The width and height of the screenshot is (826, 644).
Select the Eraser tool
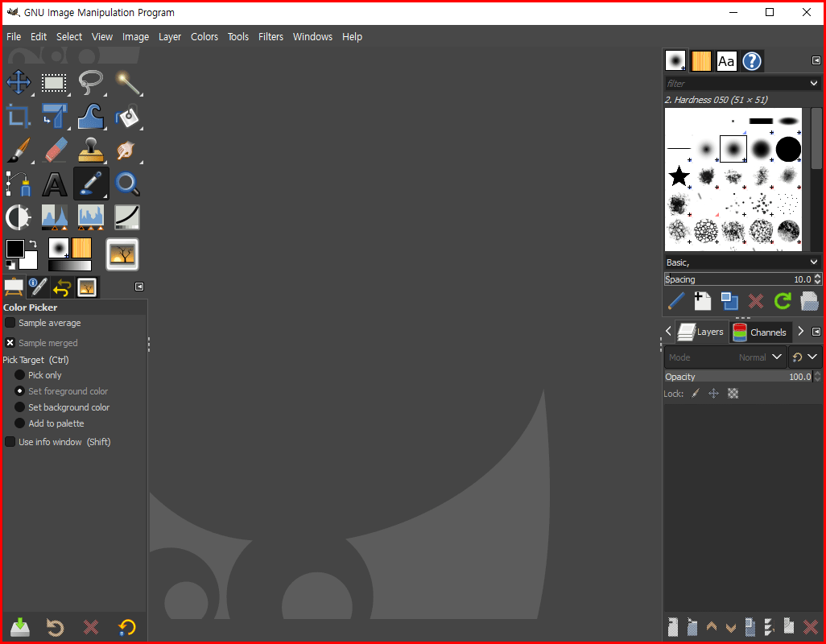54,150
